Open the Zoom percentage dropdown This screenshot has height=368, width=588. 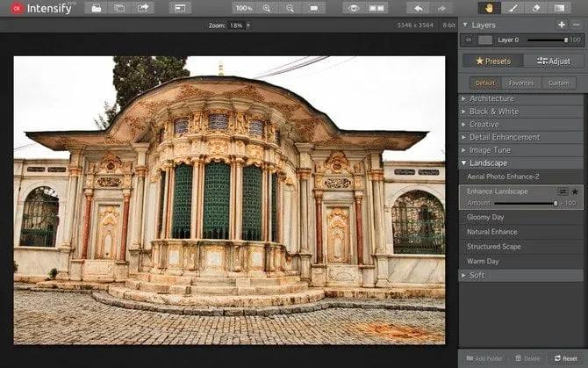pyautogui.click(x=248, y=25)
